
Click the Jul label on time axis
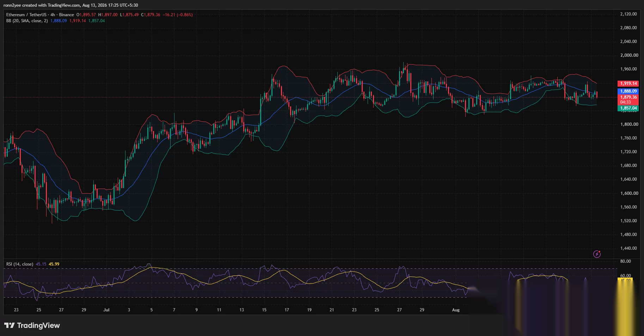(106, 310)
